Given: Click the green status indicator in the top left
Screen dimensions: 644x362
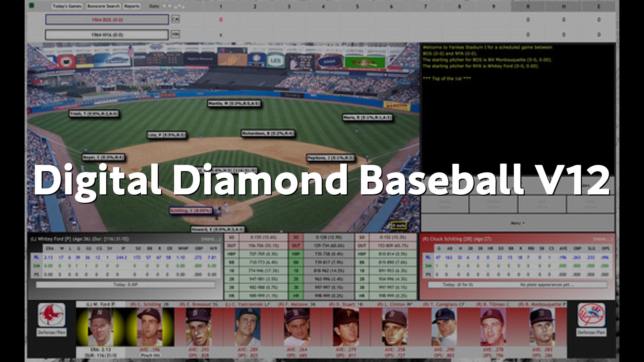Looking at the screenshot, I should click(x=32, y=6).
